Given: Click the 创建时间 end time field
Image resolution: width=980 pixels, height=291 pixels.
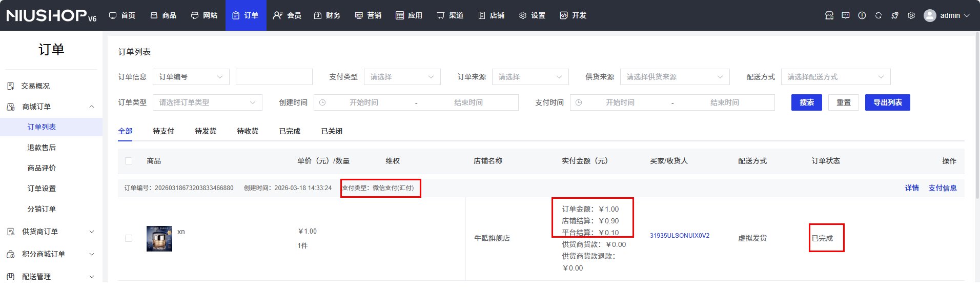Looking at the screenshot, I should pyautogui.click(x=468, y=102).
